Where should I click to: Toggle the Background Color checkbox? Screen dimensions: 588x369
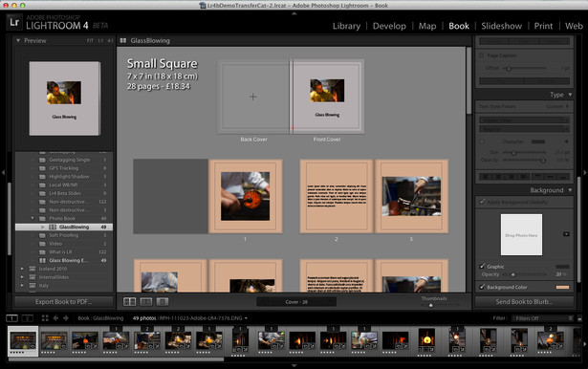tap(482, 287)
